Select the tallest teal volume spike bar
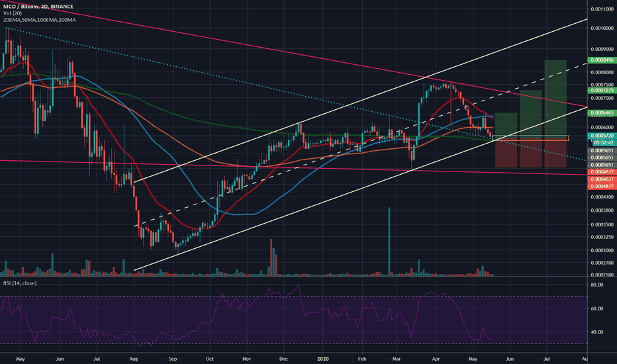Viewport: 617px width, 364px height. pyautogui.click(x=389, y=241)
